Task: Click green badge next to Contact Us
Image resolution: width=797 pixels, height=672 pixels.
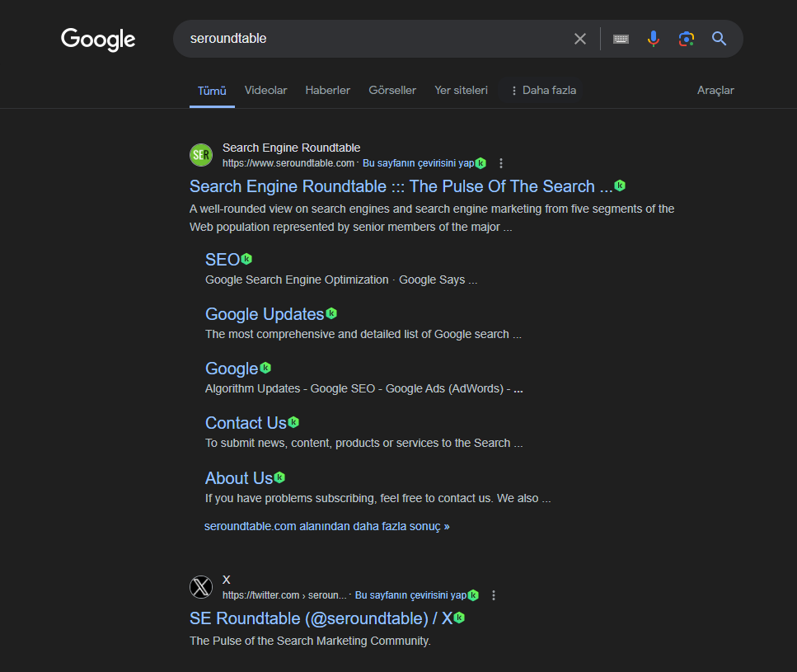Action: (293, 422)
